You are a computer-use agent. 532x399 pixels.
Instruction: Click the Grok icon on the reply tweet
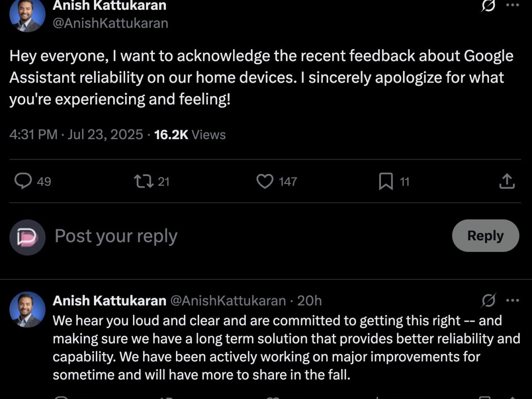pos(488,301)
